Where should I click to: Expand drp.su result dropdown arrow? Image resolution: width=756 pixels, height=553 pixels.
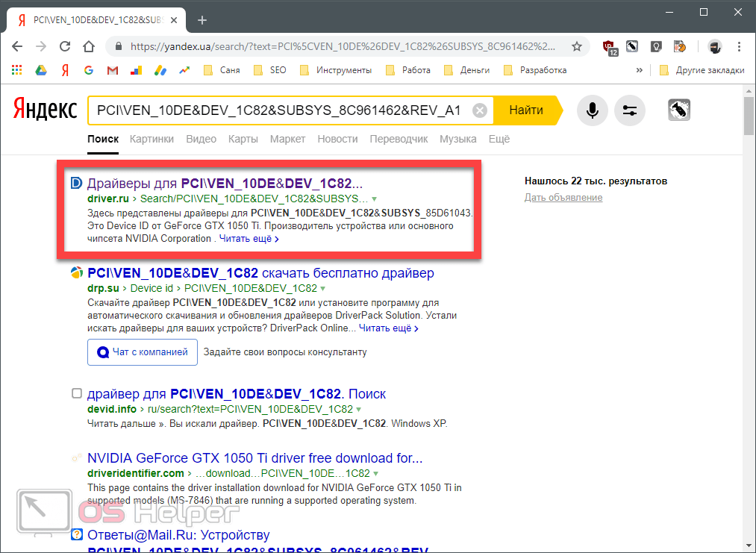323,288
